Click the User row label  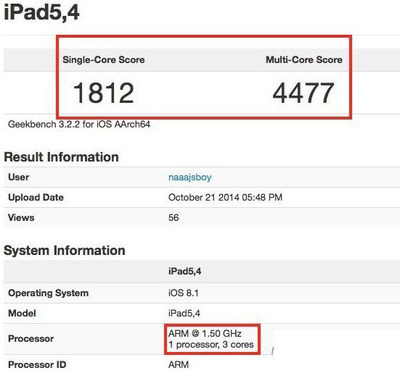pyautogui.click(x=19, y=177)
